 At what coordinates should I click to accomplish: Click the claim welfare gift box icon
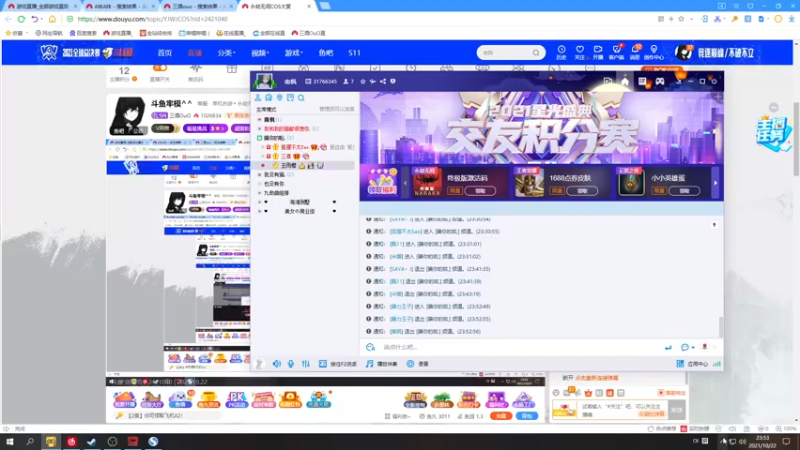pyautogui.click(x=382, y=182)
